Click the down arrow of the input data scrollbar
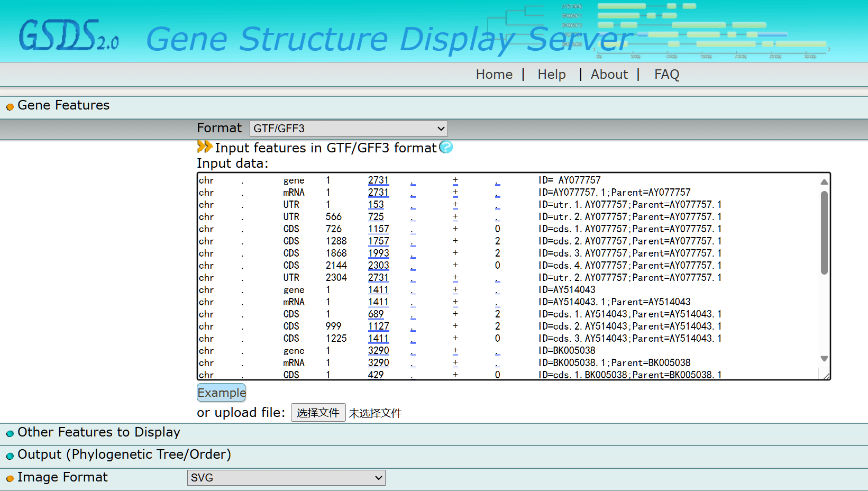 824,359
